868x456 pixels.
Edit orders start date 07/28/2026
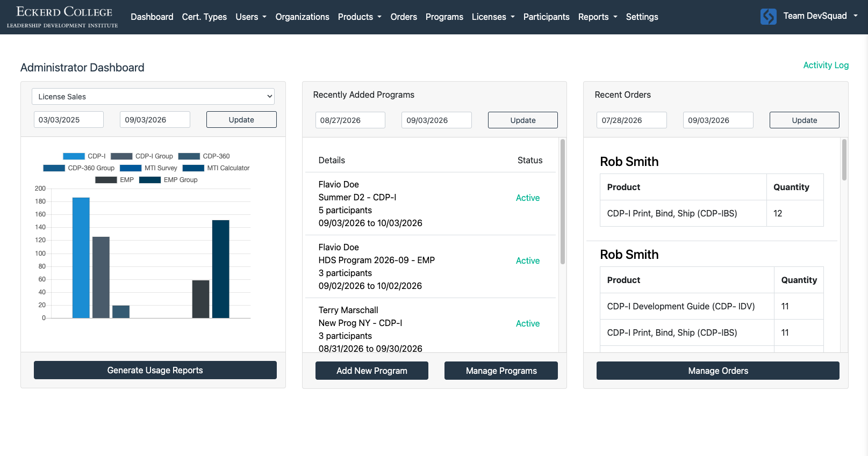[x=632, y=120]
